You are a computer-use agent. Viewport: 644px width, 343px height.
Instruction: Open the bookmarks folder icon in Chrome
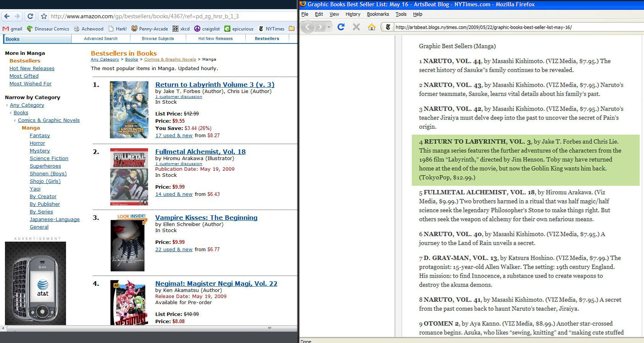[x=292, y=29]
